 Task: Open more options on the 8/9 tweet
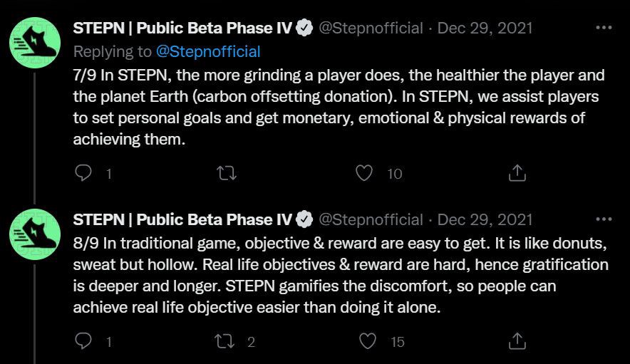click(603, 219)
